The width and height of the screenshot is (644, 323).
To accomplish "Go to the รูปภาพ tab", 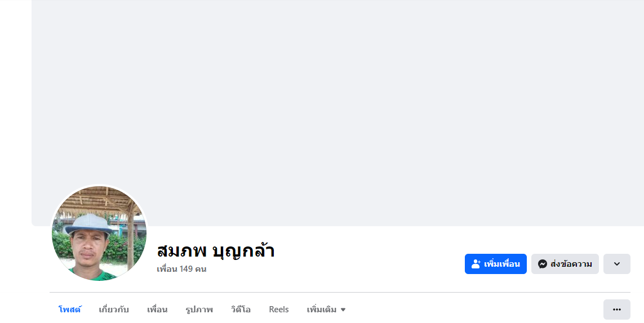I will 199,309.
